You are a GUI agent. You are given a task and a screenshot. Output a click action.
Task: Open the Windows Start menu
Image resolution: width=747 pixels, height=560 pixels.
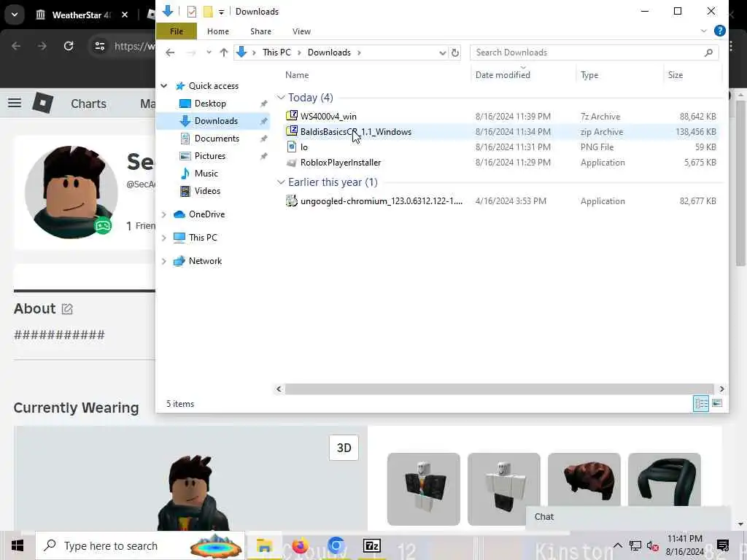point(18,545)
